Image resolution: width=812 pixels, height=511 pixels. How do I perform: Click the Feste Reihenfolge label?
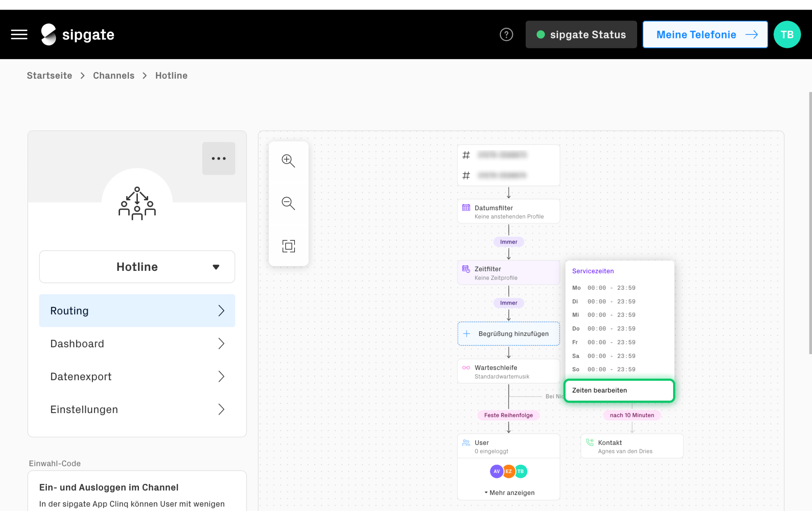pos(509,415)
